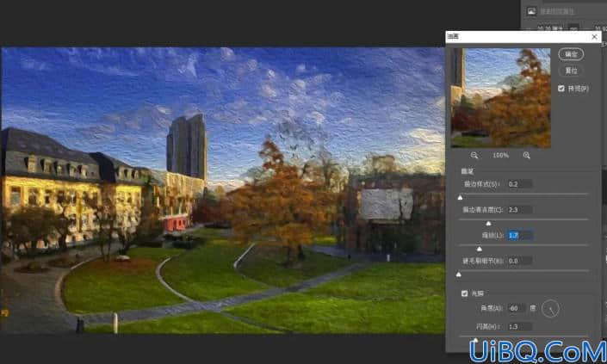Click the cleanliness value field showing 2.3
607x364 pixels.
click(519, 210)
